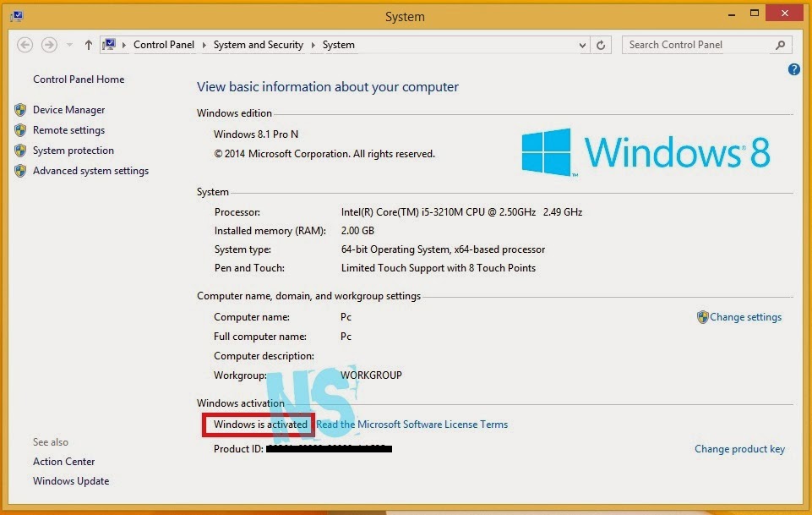
Task: Select the Windows is activated text
Action: pos(260,425)
